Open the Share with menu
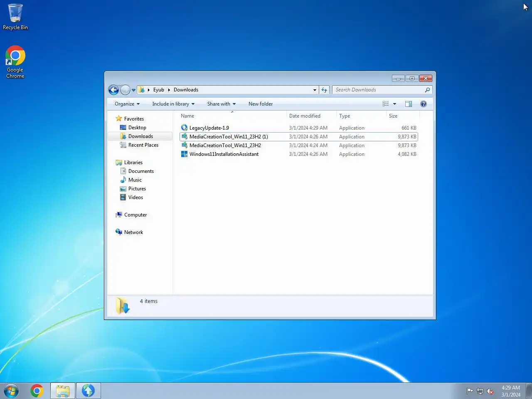 tap(222, 104)
